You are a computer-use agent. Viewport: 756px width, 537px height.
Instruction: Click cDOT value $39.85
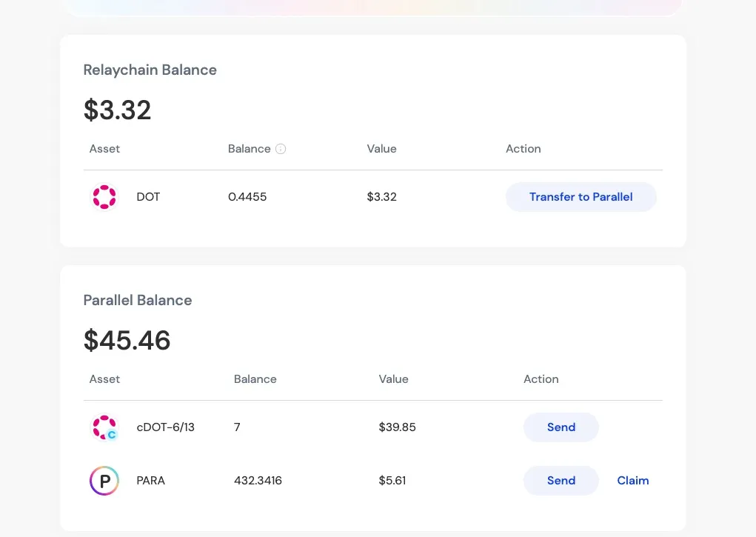pos(398,427)
